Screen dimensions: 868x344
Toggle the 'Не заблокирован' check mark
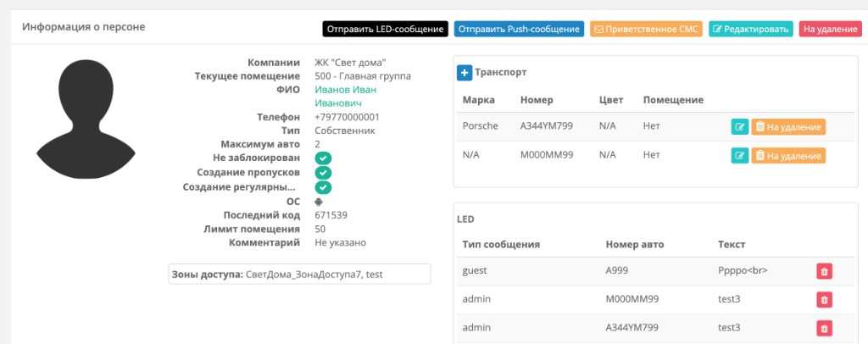click(x=323, y=158)
